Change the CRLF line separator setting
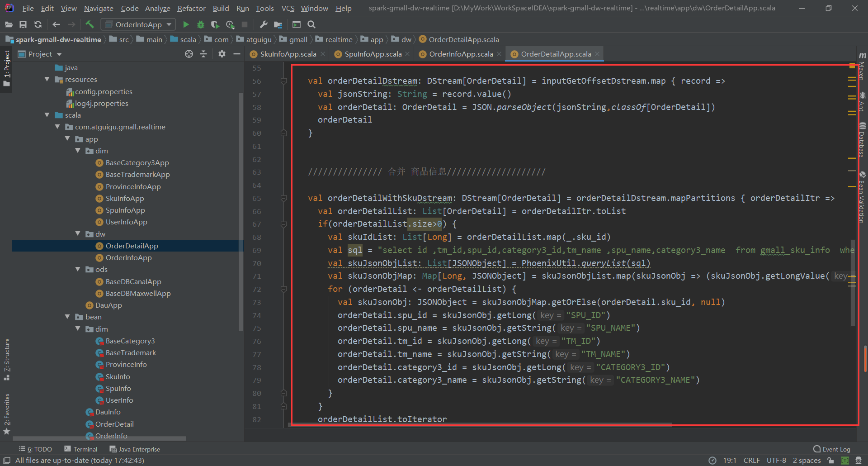 point(751,460)
